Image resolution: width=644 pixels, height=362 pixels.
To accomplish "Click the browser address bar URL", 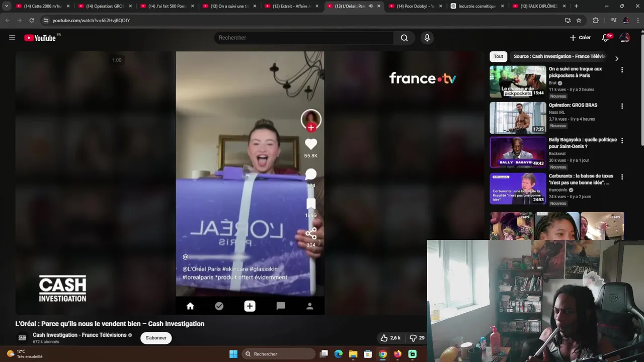I will click(91, 20).
